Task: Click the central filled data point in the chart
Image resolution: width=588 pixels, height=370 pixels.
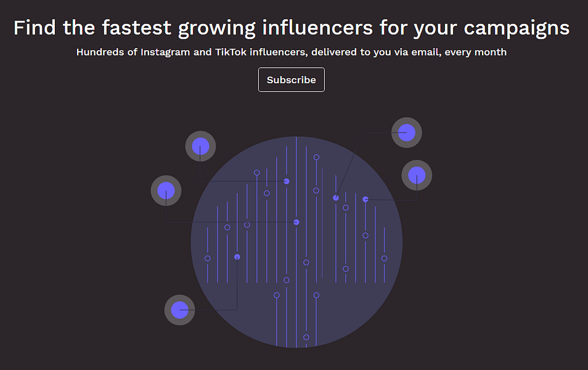Action: click(296, 221)
